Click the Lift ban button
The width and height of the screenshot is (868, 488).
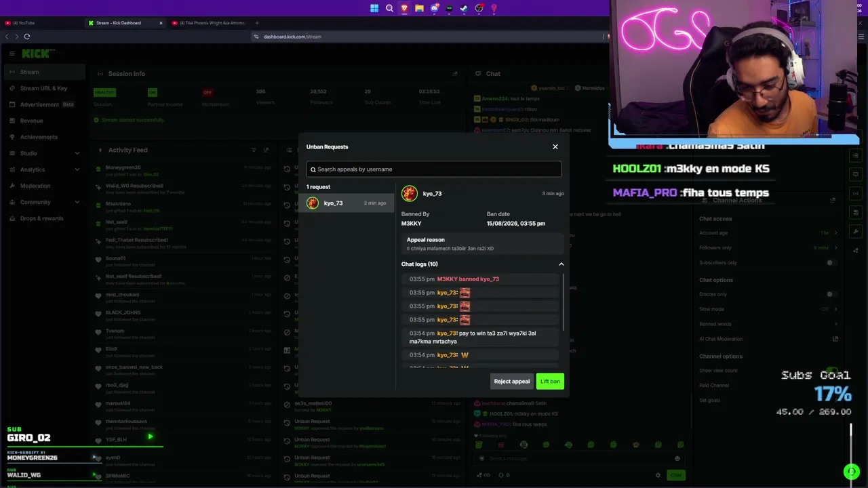point(550,382)
